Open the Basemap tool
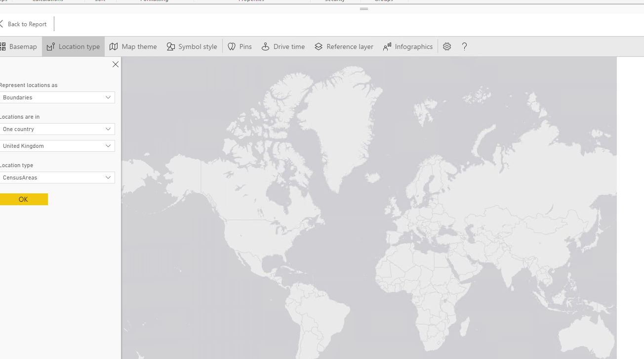This screenshot has height=359, width=644. 19,46
